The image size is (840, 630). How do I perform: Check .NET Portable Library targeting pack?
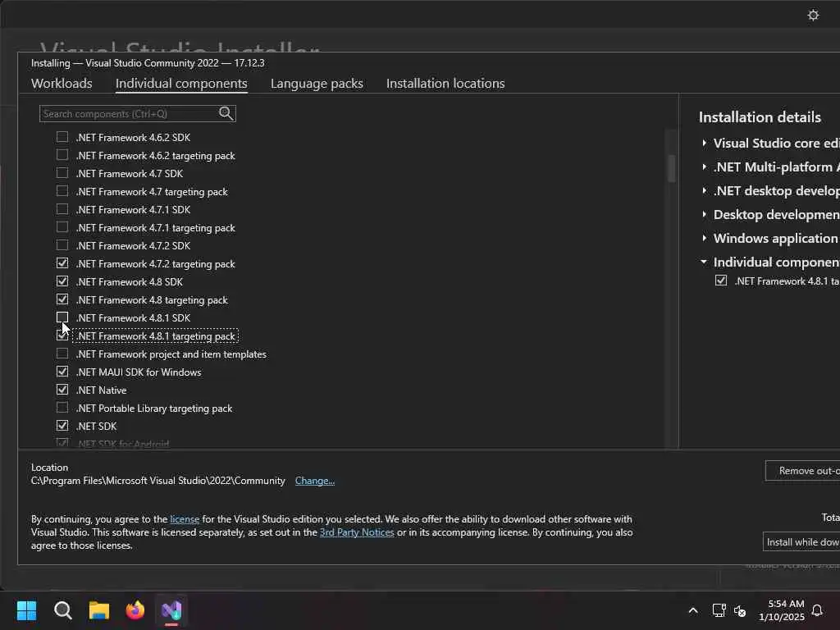point(62,408)
